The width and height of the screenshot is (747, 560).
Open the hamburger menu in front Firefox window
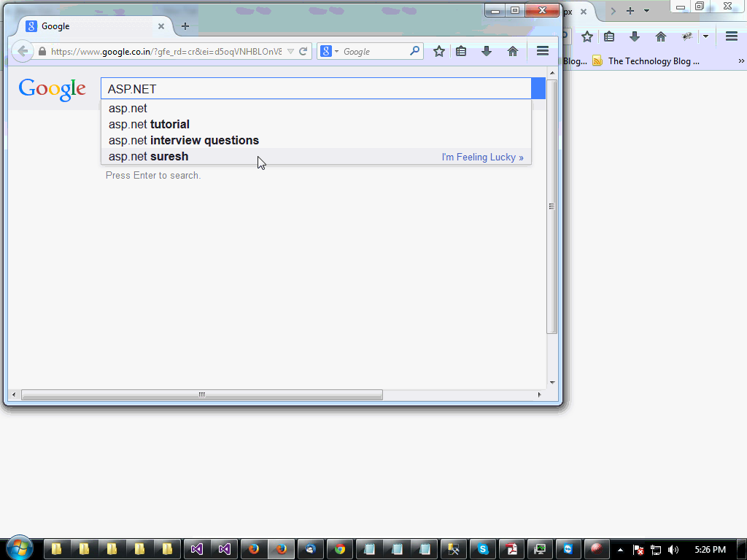(x=543, y=51)
